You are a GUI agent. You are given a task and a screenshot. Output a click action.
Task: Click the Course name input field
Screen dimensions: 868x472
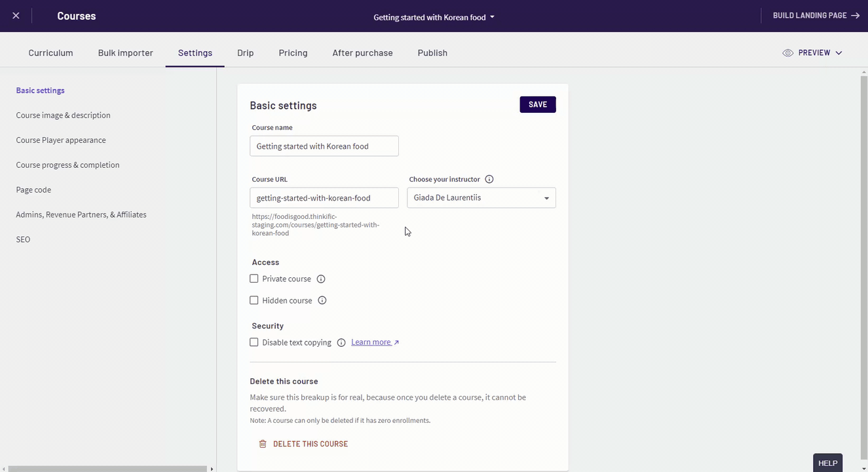[x=324, y=146]
